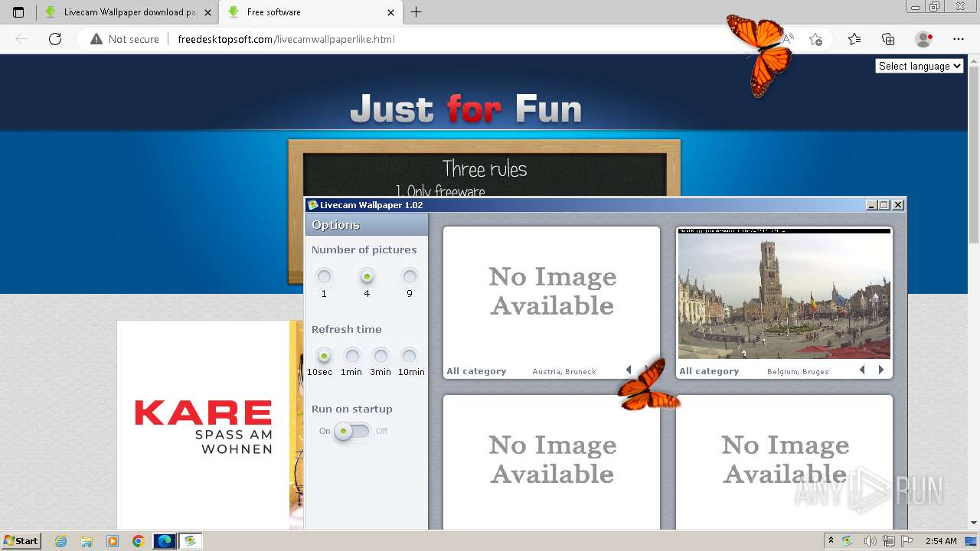This screenshot has height=551, width=980.
Task: Show hidden tray icons
Action: tap(831, 541)
